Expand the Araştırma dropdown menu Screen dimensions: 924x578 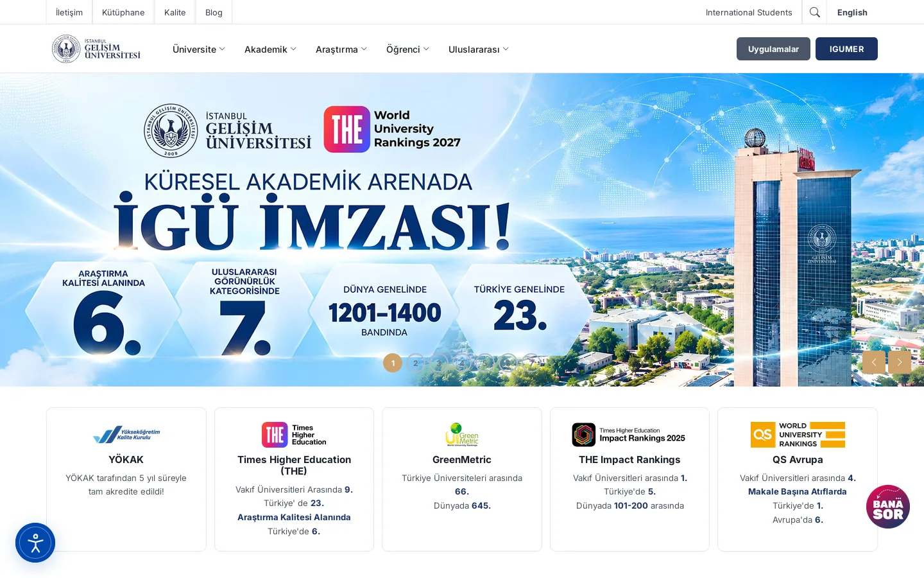pos(341,49)
